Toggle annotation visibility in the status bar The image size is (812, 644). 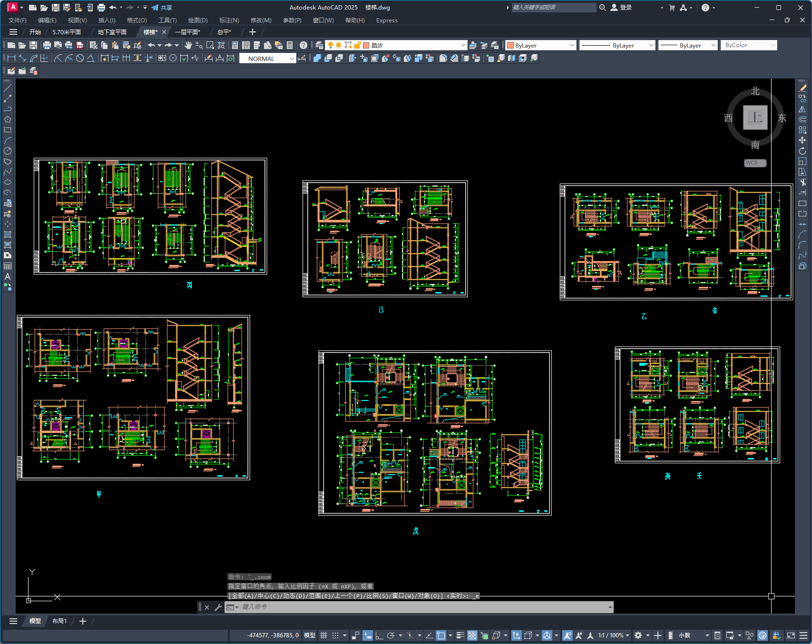pos(567,635)
